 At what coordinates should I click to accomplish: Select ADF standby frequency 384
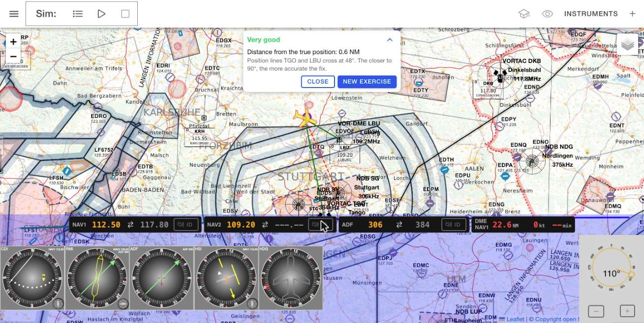pos(423,225)
